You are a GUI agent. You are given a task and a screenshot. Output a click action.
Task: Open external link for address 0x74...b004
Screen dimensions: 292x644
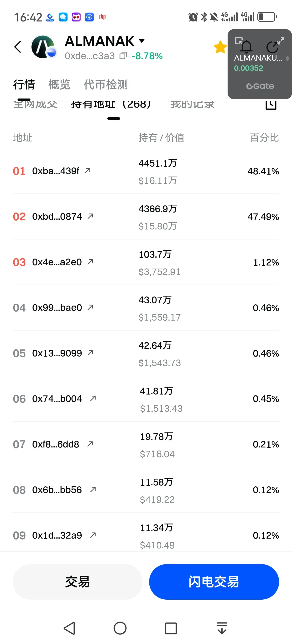93,398
